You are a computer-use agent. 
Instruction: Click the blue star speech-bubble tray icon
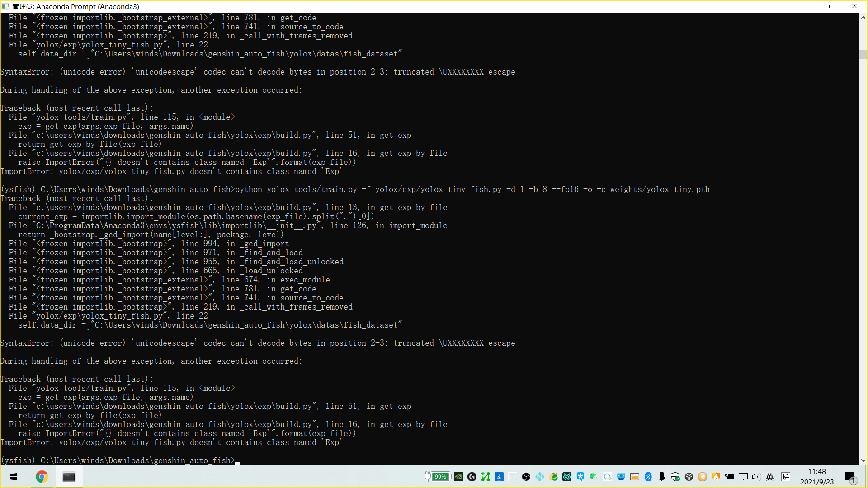pos(580,477)
